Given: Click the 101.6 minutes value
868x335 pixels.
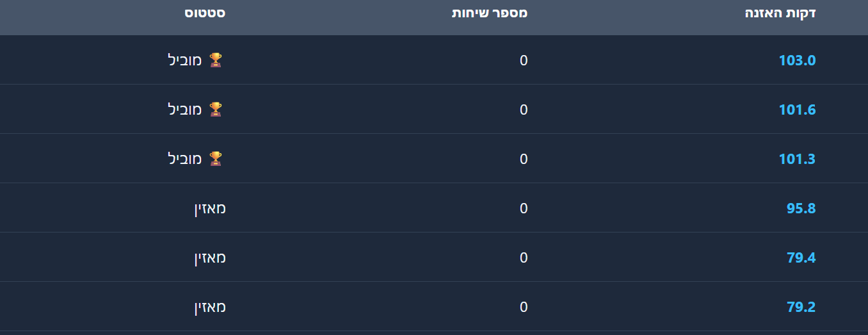Looking at the screenshot, I should [797, 110].
